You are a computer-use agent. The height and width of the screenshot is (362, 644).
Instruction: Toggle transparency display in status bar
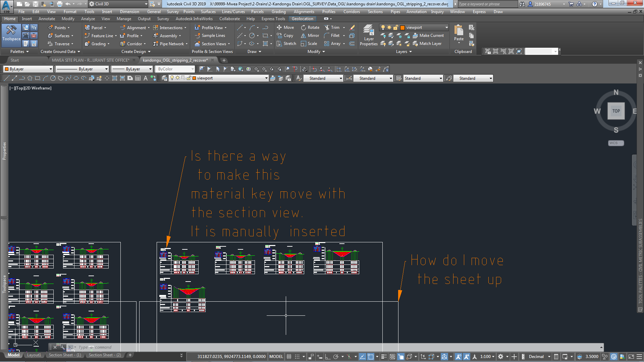click(392, 357)
